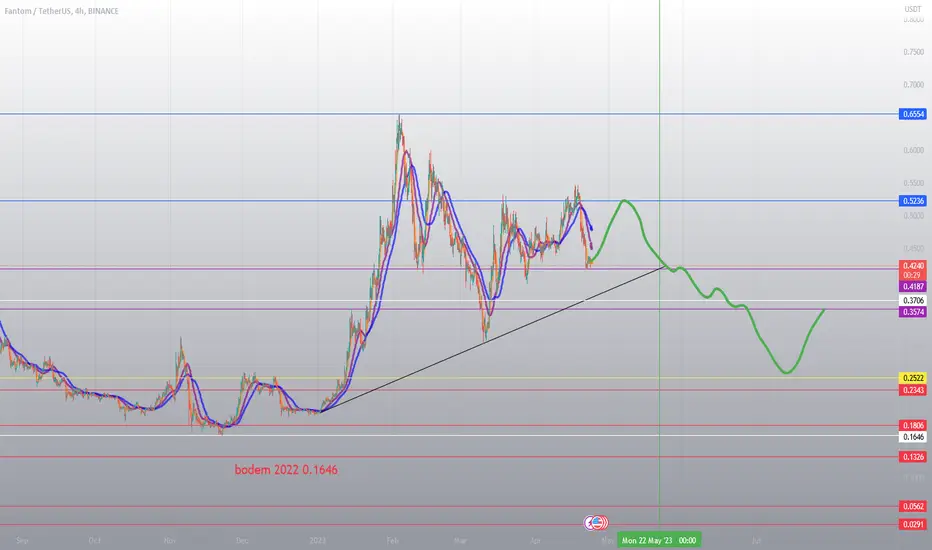
Task: Select the red 0.1326 price label
Action: tap(913, 457)
